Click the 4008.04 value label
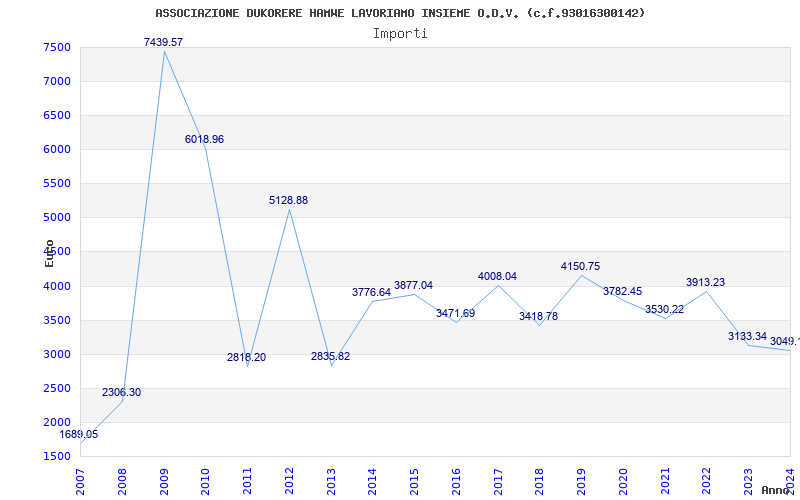 [497, 276]
